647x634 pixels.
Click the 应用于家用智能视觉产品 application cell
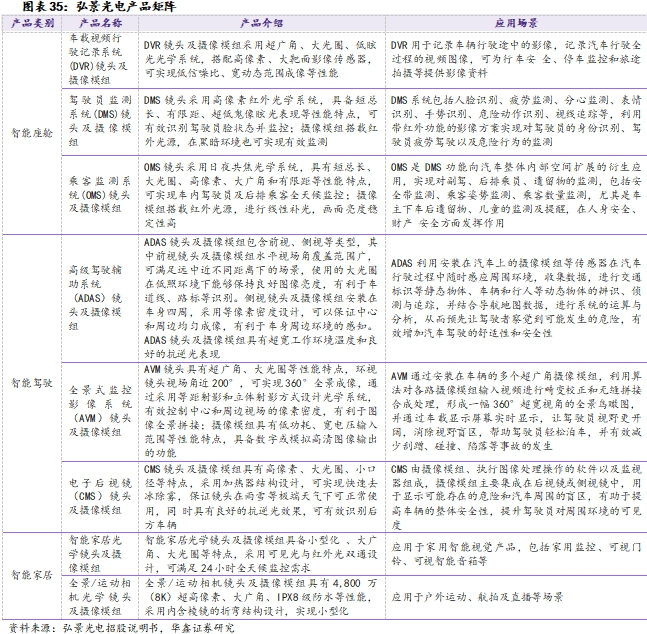tap(516, 554)
